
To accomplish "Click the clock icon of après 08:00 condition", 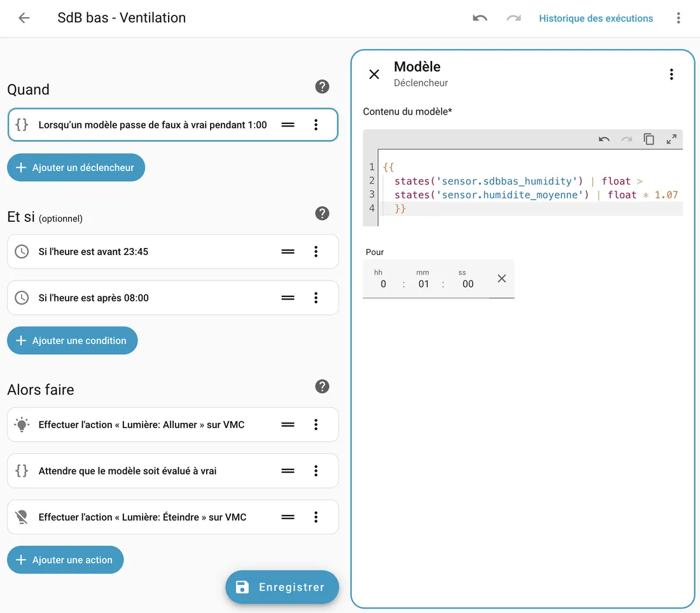I will (22, 298).
